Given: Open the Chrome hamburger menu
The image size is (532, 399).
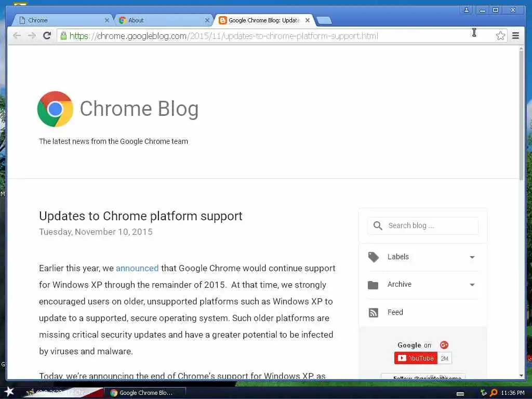Looking at the screenshot, I should point(515,36).
